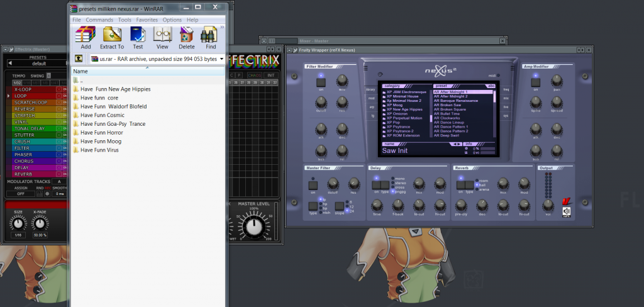The height and width of the screenshot is (307, 644).
Task: Click the Master Filter type button
Action: (313, 206)
